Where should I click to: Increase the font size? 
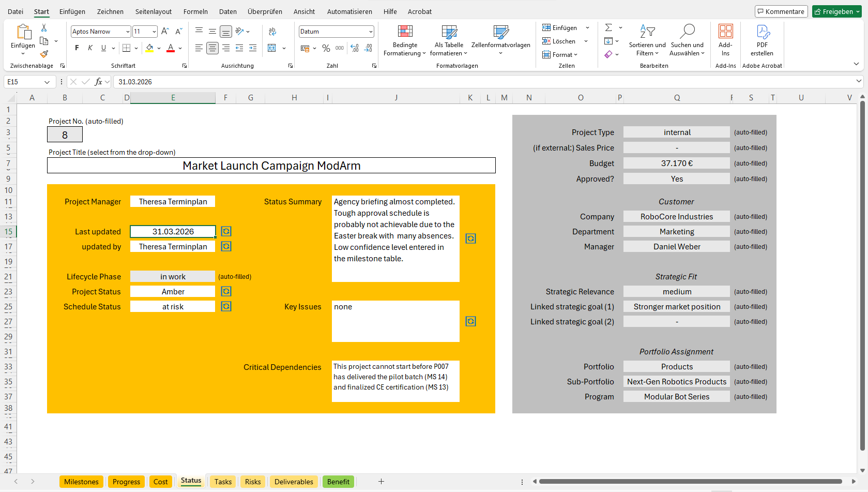165,32
